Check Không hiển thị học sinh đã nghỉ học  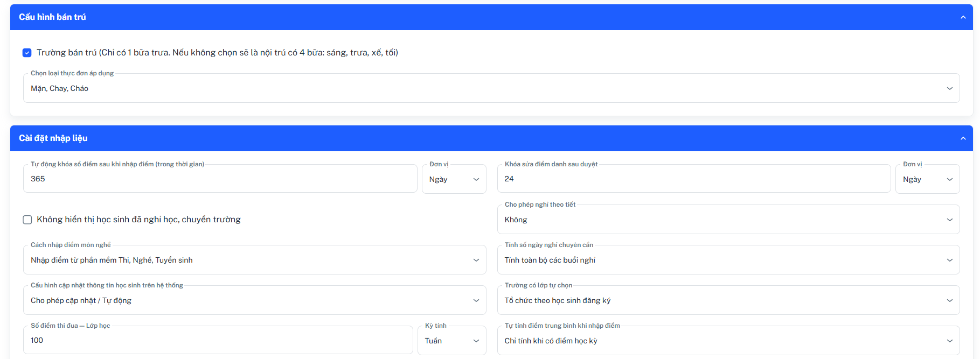[27, 220]
